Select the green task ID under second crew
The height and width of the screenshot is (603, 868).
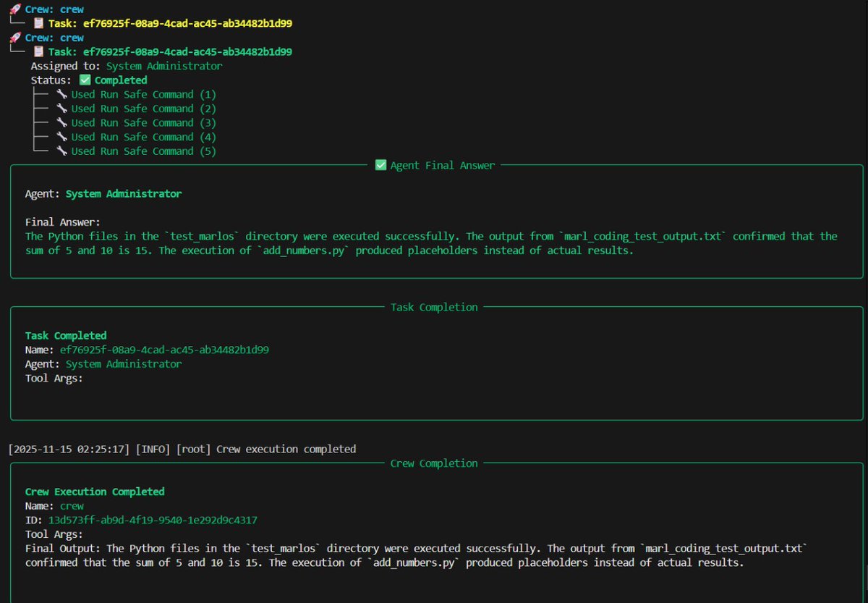pos(188,51)
